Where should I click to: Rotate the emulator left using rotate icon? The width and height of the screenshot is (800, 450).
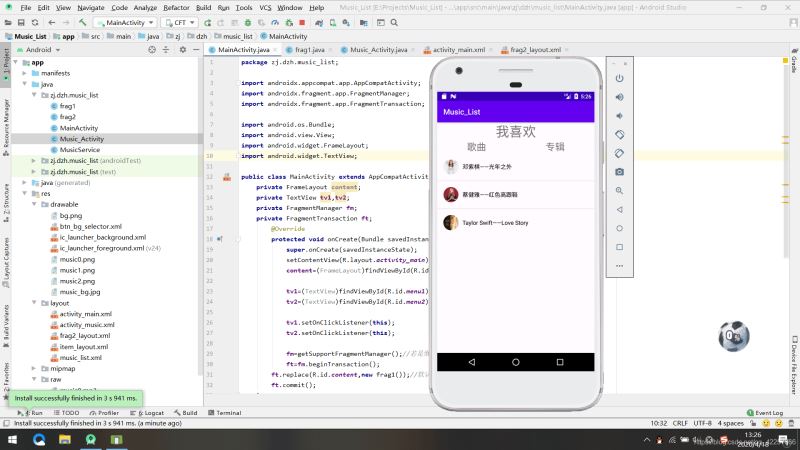[x=620, y=134]
